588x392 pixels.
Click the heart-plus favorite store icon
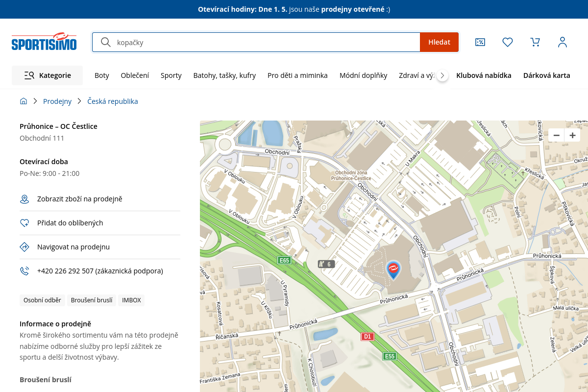point(24,223)
